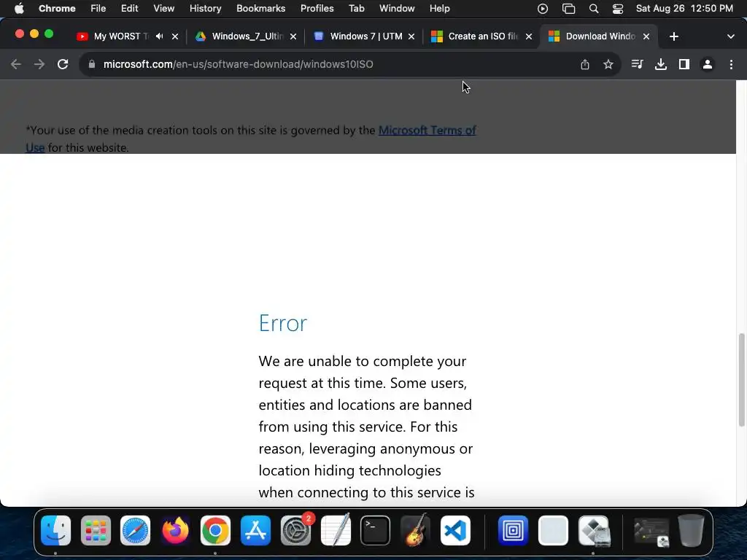Image resolution: width=747 pixels, height=560 pixels.
Task: Open the minimized window in Dock
Action: tap(651, 532)
